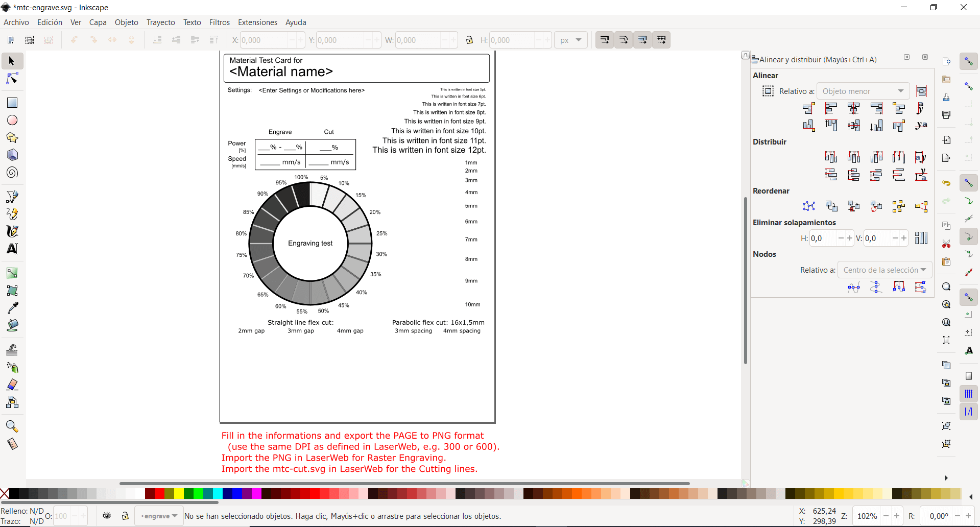Select the Paint Bucket fill tool
This screenshot has height=527, width=980.
[12, 325]
